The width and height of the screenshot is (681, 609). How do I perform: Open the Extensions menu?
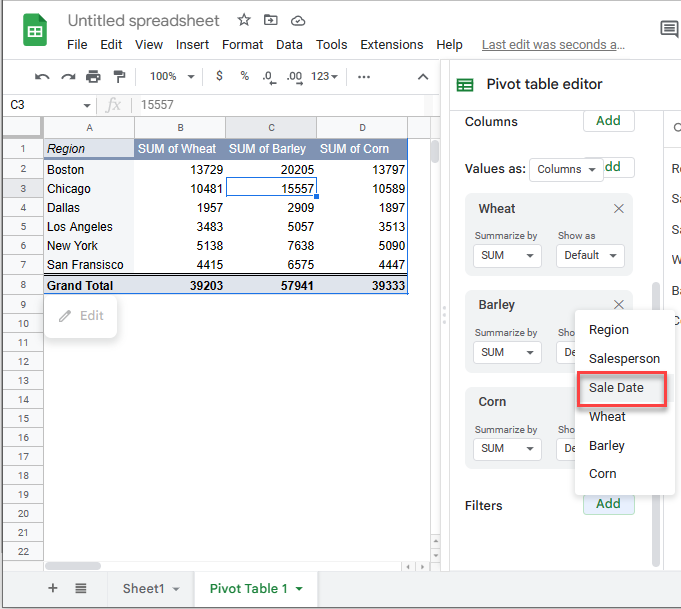[x=391, y=45]
